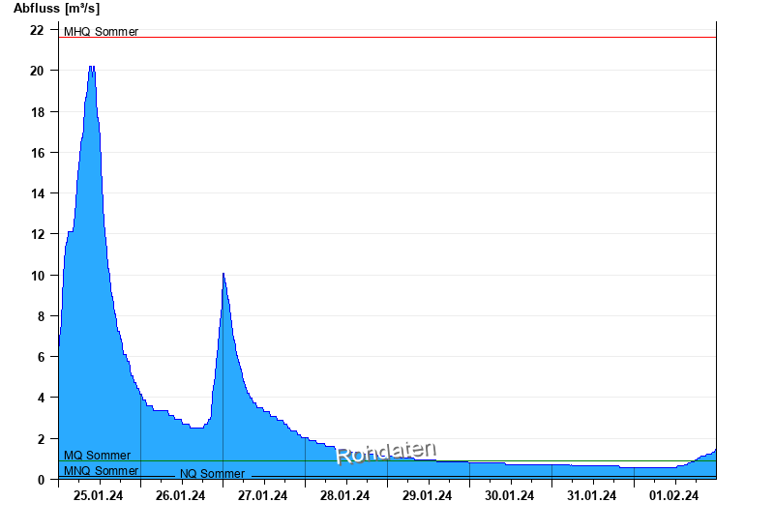The width and height of the screenshot is (774, 532).
Task: Select the date label 29.01.24
Action: 427,495
